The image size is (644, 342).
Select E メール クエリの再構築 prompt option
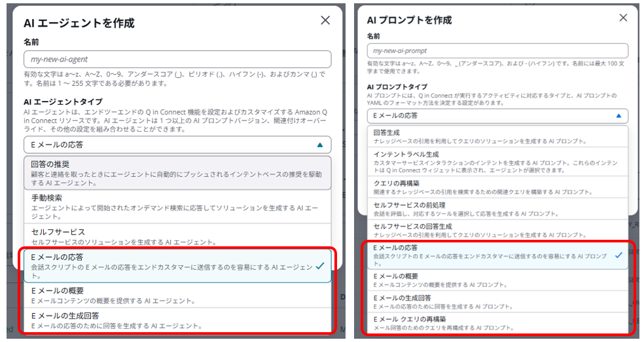[497, 322]
